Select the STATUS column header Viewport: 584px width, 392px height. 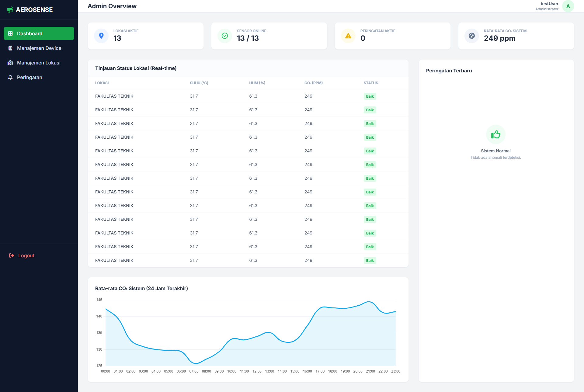pos(371,83)
